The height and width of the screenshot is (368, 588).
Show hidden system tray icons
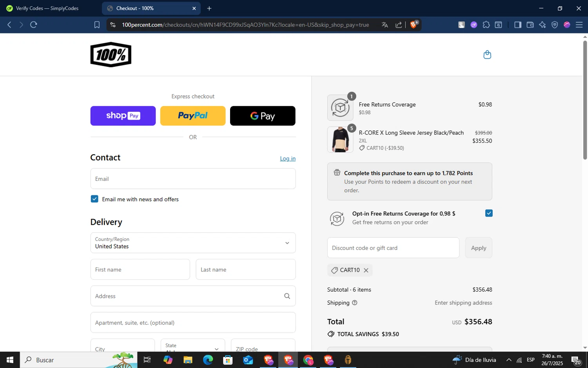coord(509,360)
